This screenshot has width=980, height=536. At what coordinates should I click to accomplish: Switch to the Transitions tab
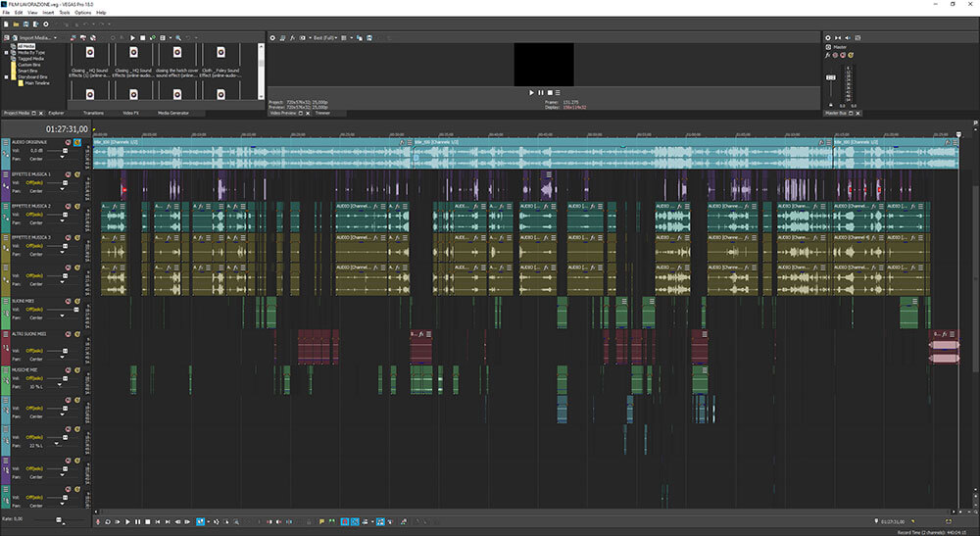pyautogui.click(x=93, y=113)
